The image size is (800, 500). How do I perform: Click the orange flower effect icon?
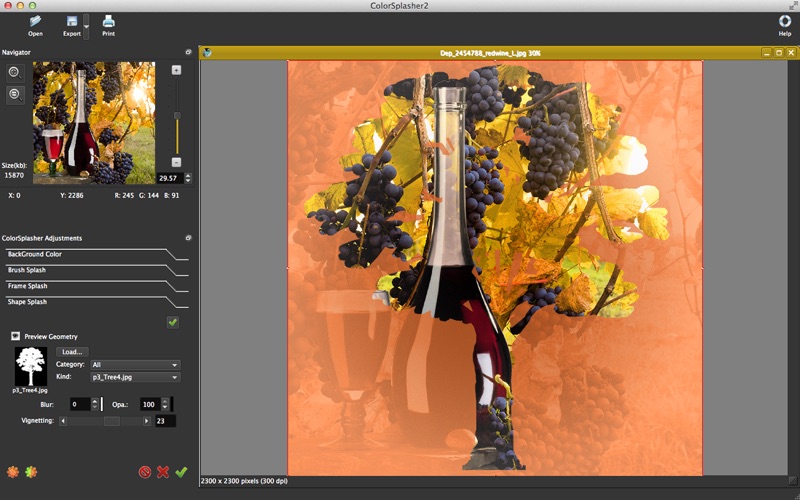point(13,472)
